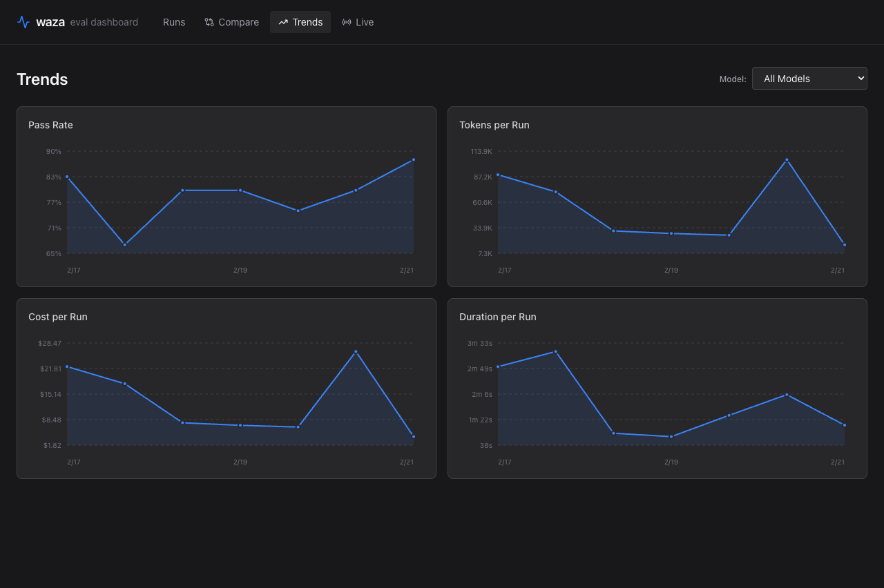Select the lowest point on Pass Rate chart
884x588 pixels.
tap(125, 245)
